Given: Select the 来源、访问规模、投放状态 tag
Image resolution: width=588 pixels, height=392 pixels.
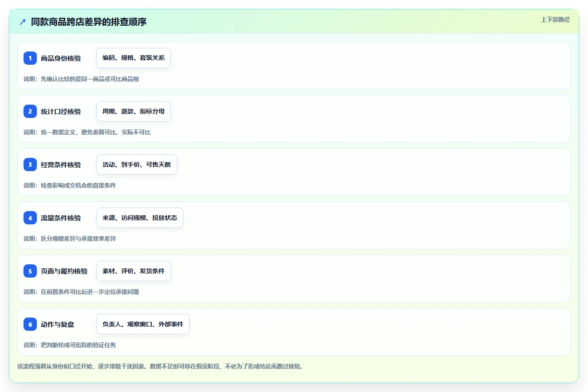Looking at the screenshot, I should coord(140,218).
